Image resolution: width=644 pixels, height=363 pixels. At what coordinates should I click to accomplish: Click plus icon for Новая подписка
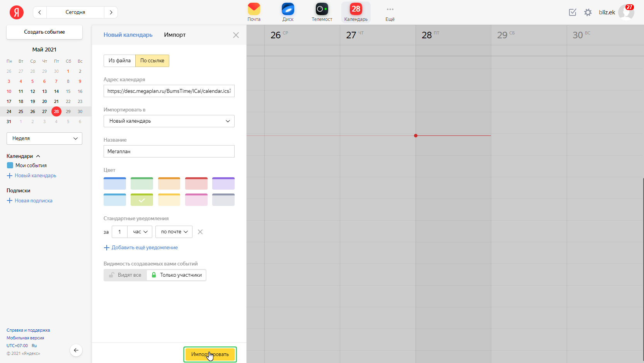[x=10, y=201]
